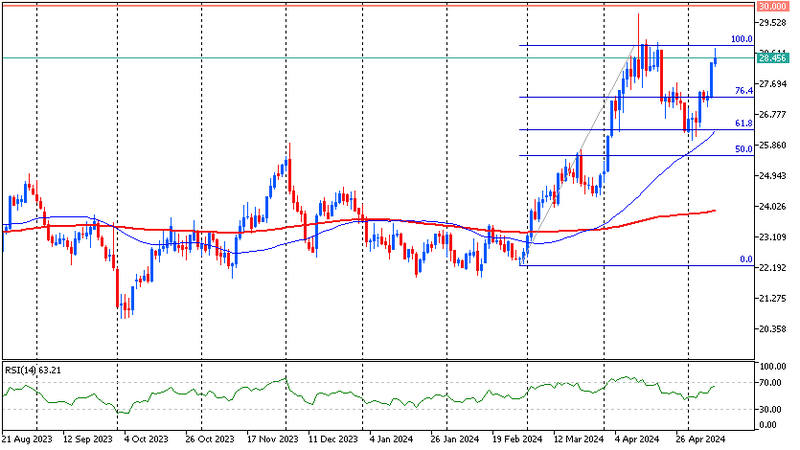Image resolution: width=800 pixels, height=450 pixels.
Task: Select the 19 Feb 2024 date marker
Action: [x=517, y=439]
